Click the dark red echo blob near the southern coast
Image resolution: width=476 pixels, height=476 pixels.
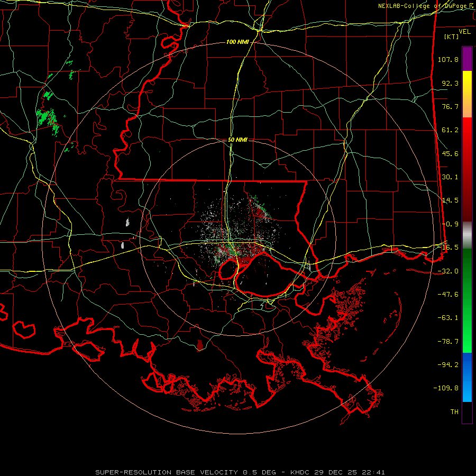pos(199,345)
